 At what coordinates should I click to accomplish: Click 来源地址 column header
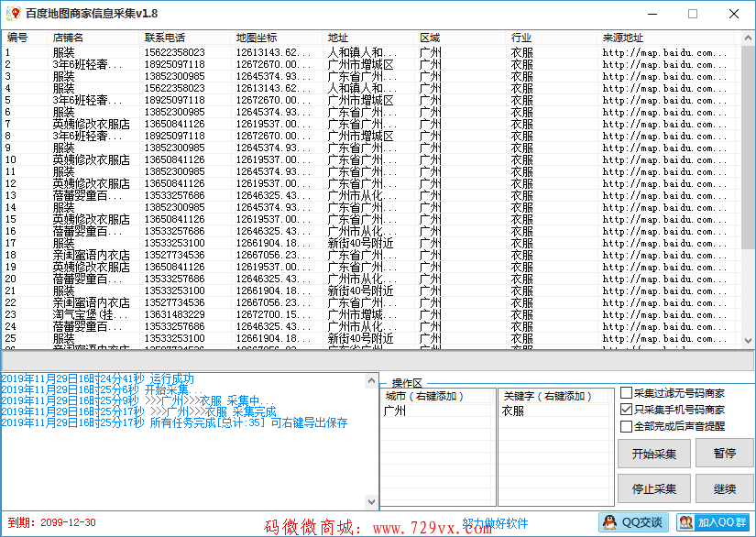coord(665,38)
